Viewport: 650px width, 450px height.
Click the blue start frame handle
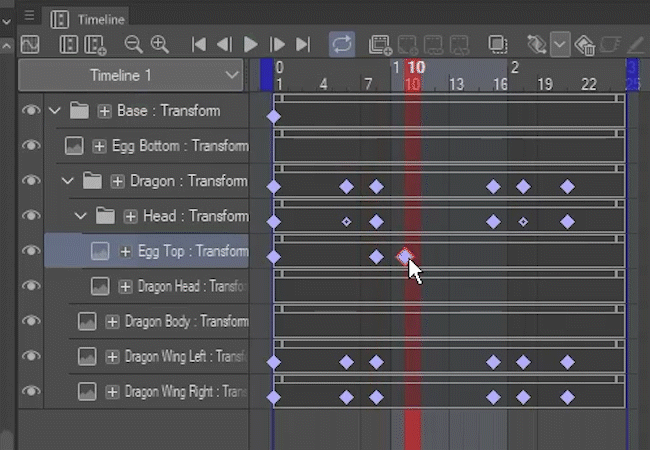click(267, 75)
